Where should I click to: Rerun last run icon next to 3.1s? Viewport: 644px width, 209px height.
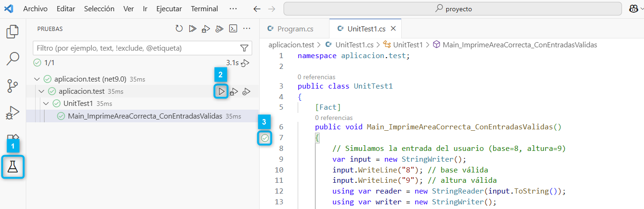coord(245,63)
